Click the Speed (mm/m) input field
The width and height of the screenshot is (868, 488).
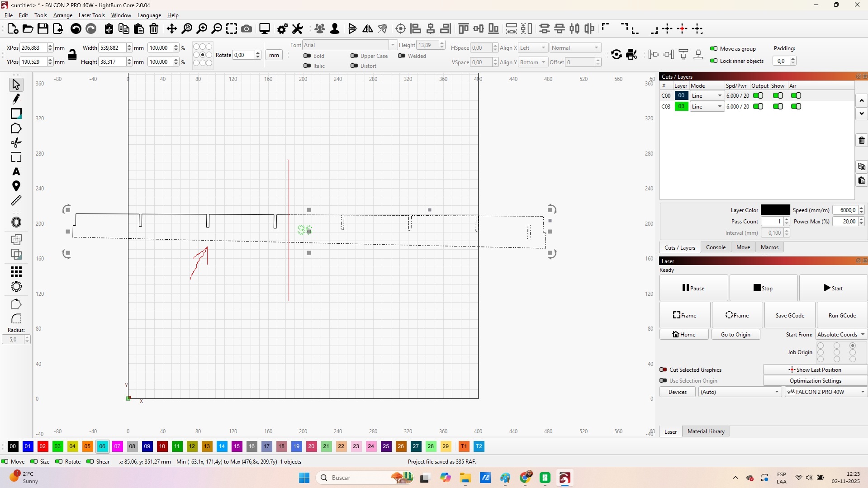845,210
